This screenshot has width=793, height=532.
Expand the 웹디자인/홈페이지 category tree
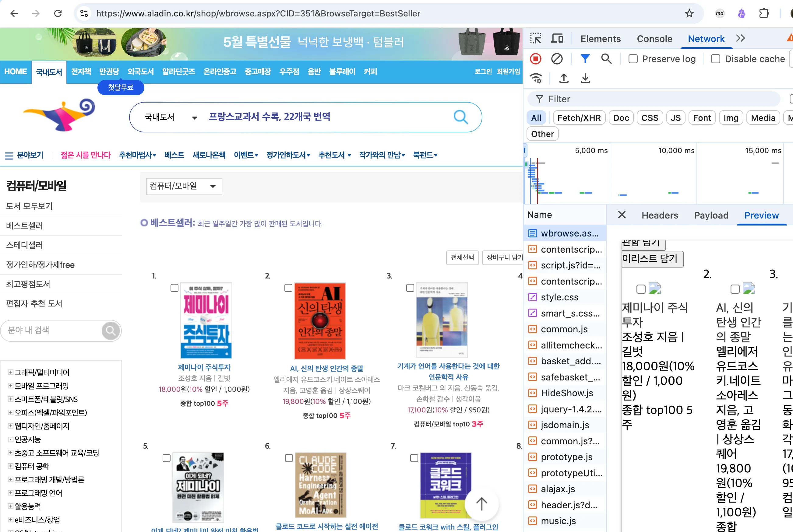coord(11,426)
